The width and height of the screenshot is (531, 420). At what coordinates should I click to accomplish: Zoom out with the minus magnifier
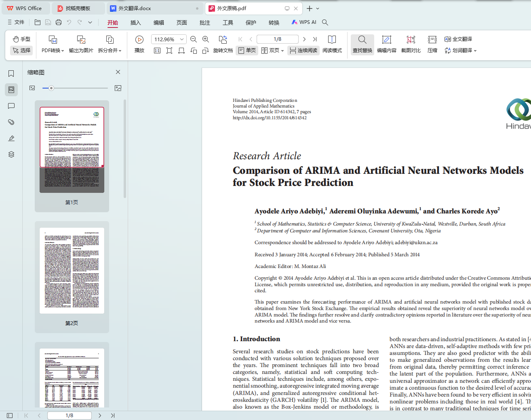pyautogui.click(x=194, y=39)
